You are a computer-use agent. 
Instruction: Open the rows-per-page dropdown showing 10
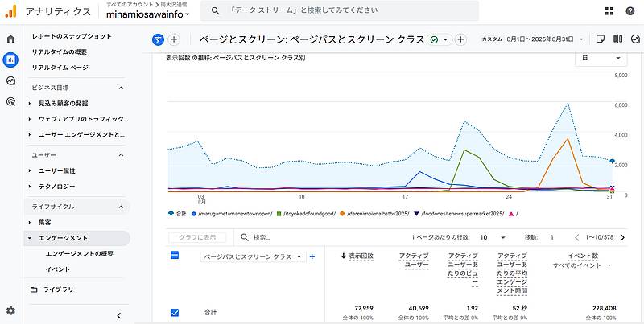point(489,238)
